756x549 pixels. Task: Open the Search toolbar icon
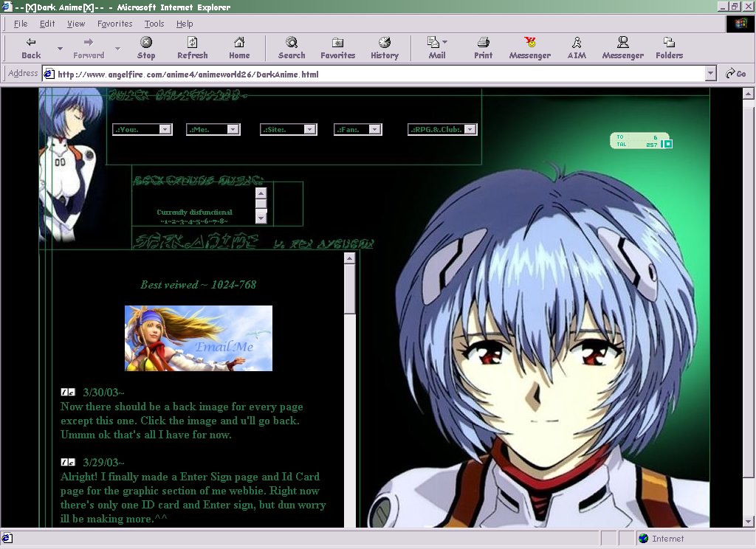292,43
